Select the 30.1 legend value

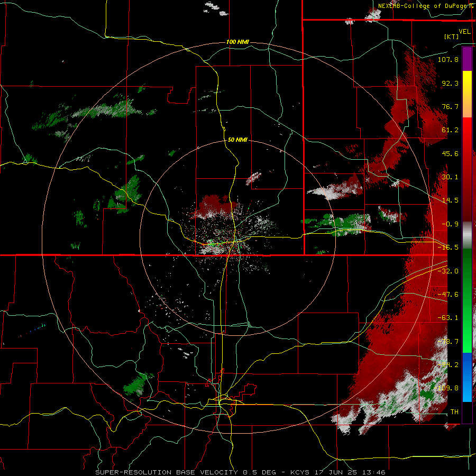pyautogui.click(x=450, y=177)
